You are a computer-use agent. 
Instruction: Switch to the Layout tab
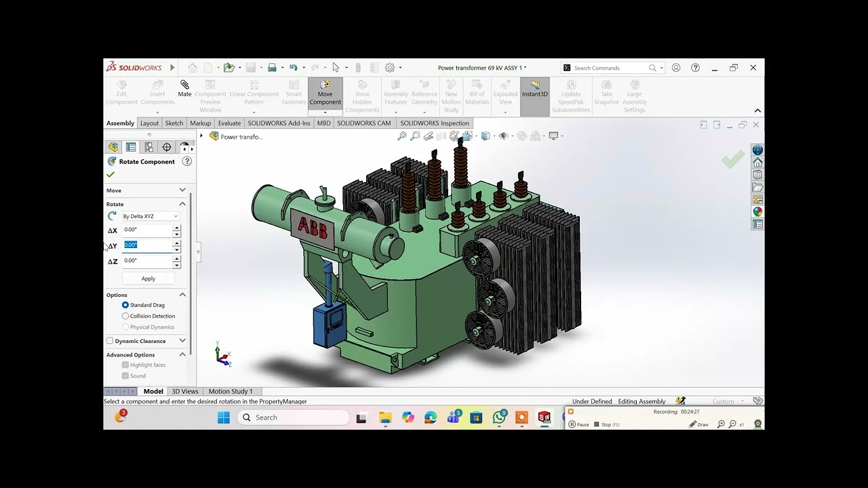point(149,123)
